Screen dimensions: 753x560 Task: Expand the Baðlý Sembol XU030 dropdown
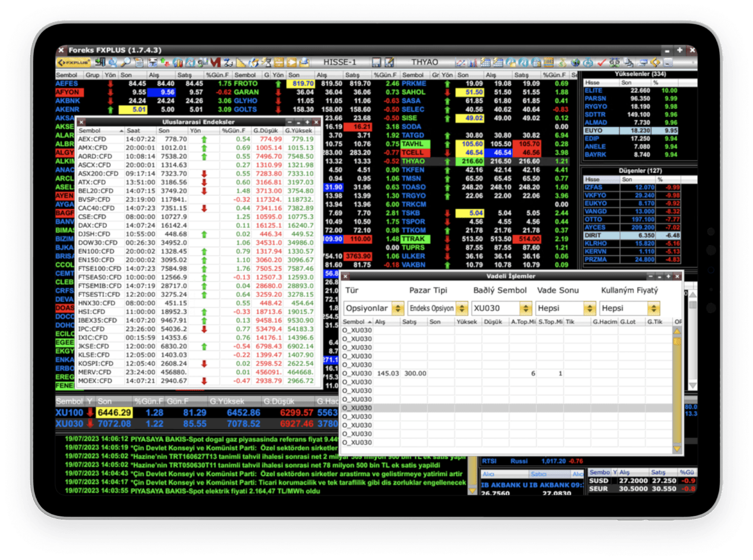(x=526, y=308)
